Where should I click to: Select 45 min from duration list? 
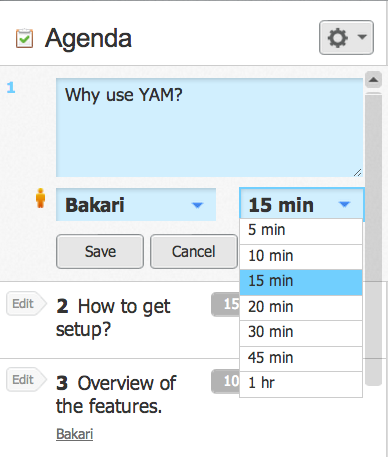point(301,359)
